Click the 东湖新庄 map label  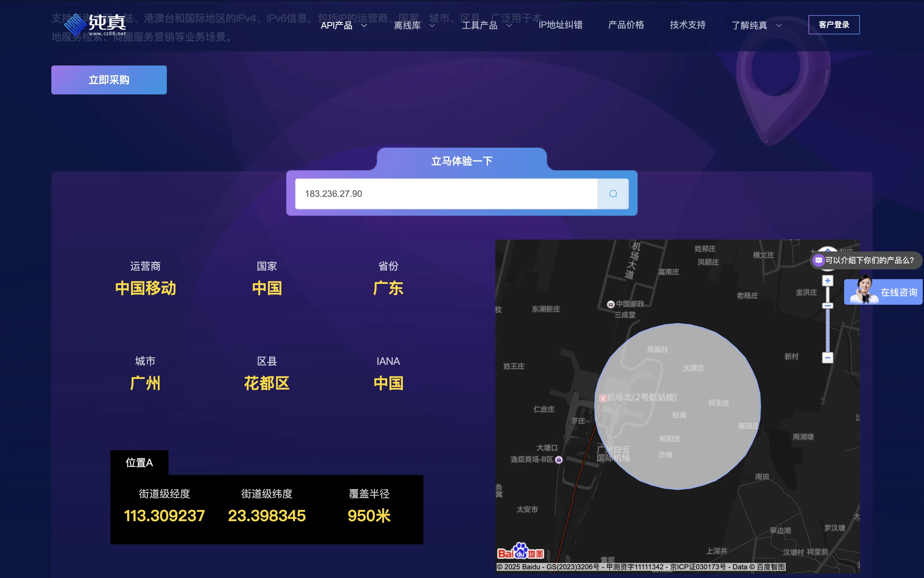[x=546, y=309]
